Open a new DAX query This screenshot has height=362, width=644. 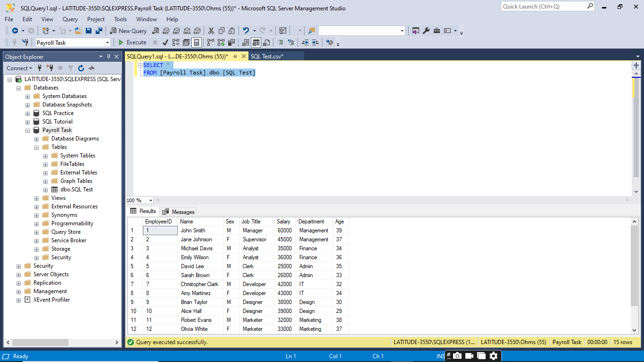point(197,31)
